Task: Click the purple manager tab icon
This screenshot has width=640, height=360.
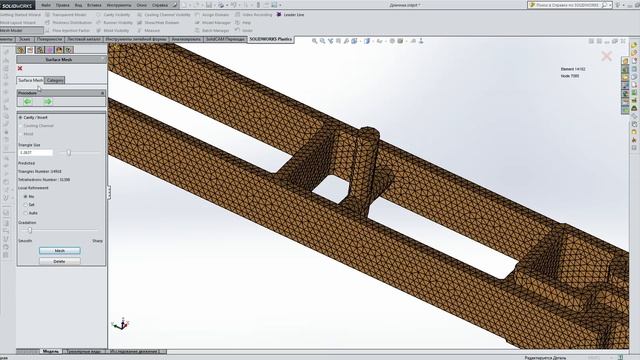Action: [x=49, y=50]
